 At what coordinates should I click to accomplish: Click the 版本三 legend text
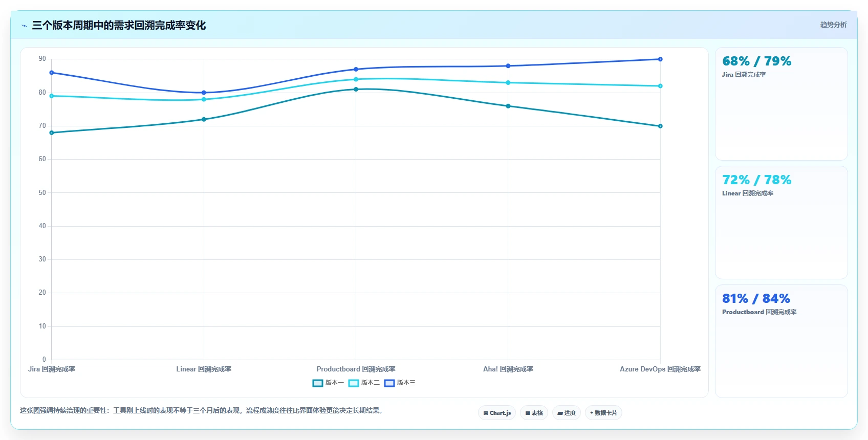[x=406, y=383]
